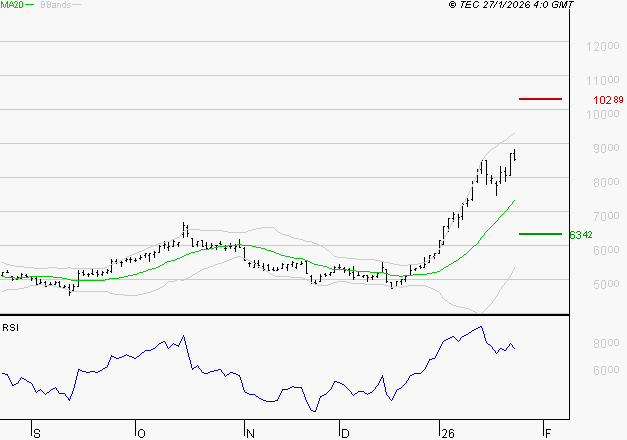Image resolution: width=627 pixels, height=440 pixels.
Task: Click the 10000 price axis label
Action: point(603,114)
